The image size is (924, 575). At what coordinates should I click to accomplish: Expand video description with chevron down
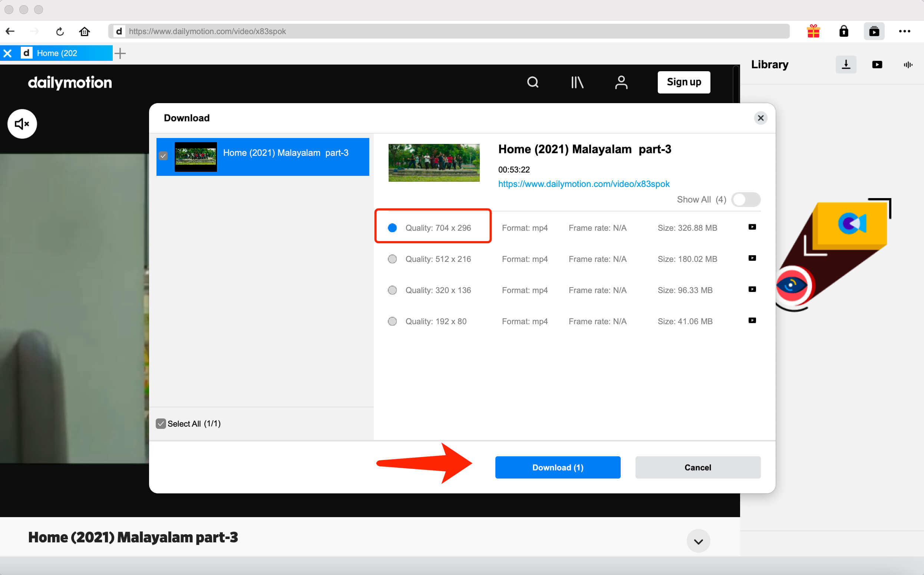(x=698, y=542)
